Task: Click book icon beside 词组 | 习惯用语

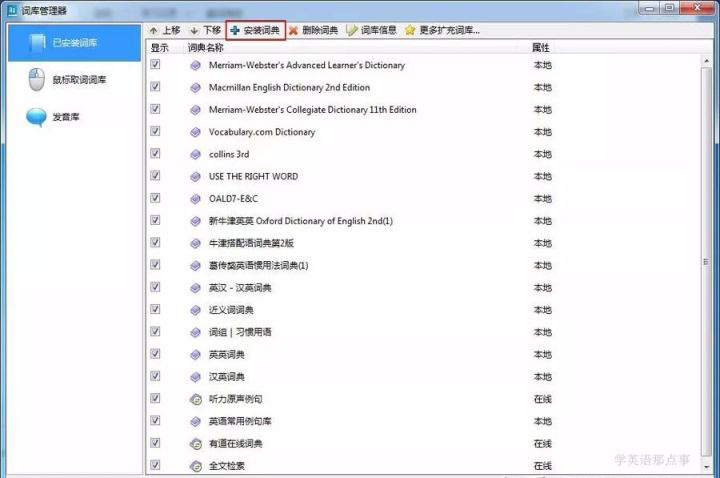Action: point(196,333)
